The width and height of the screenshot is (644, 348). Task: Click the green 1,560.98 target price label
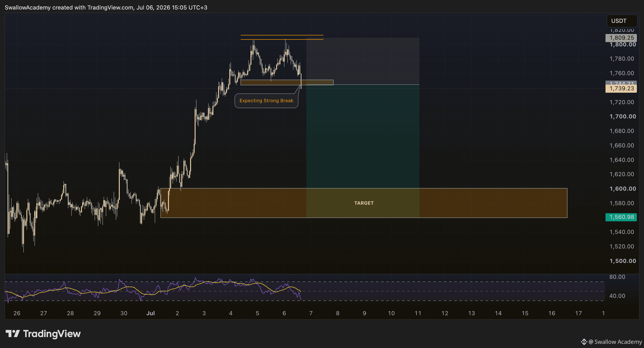621,217
